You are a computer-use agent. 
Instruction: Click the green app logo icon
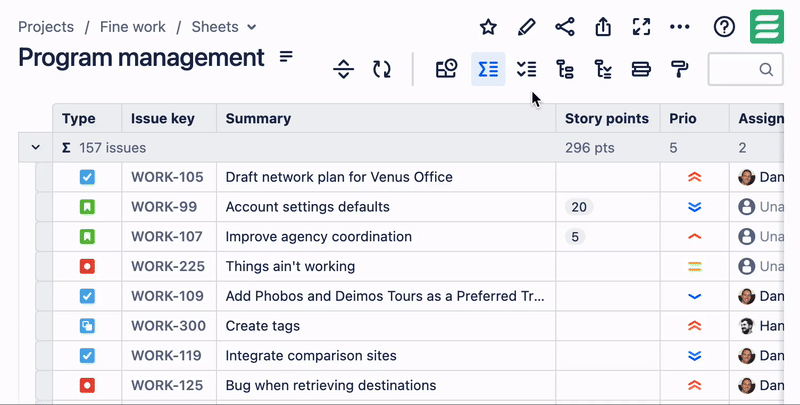click(766, 27)
